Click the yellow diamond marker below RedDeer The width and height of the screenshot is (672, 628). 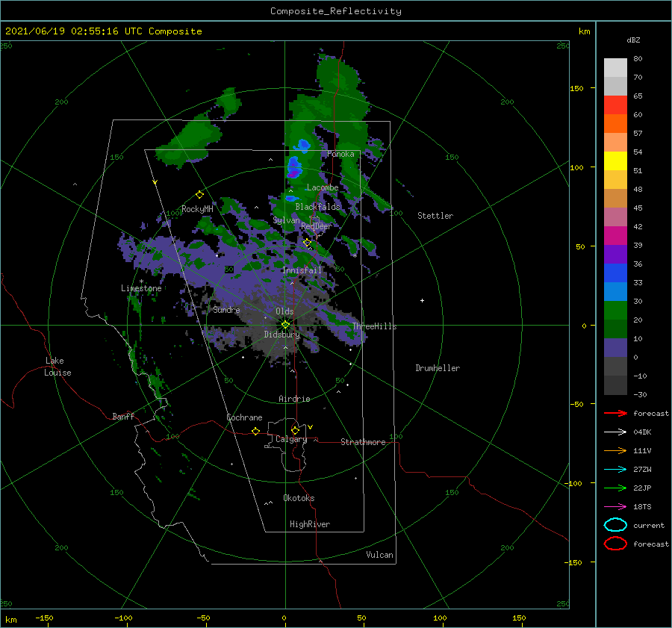point(307,243)
